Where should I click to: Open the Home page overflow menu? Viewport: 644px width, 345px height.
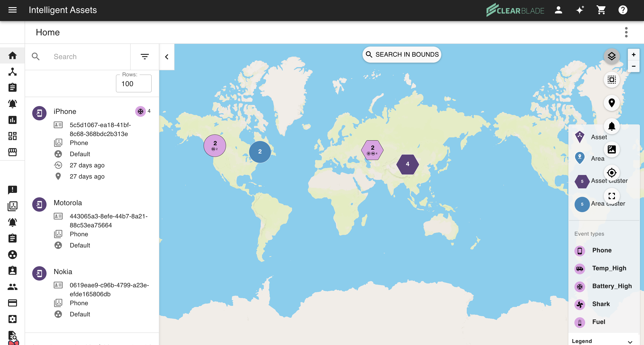626,32
